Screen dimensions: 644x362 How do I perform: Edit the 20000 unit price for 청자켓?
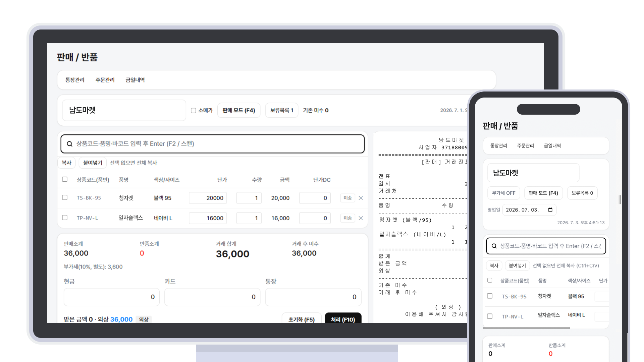208,198
